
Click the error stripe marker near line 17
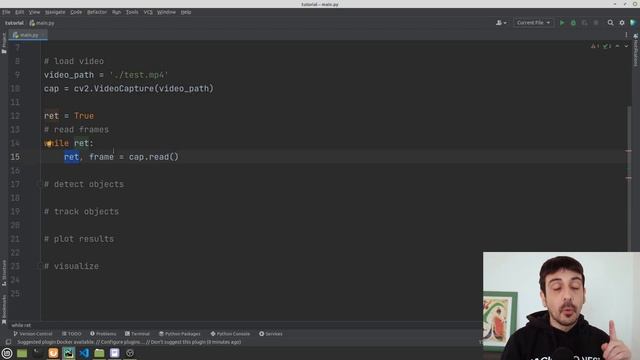click(628, 178)
